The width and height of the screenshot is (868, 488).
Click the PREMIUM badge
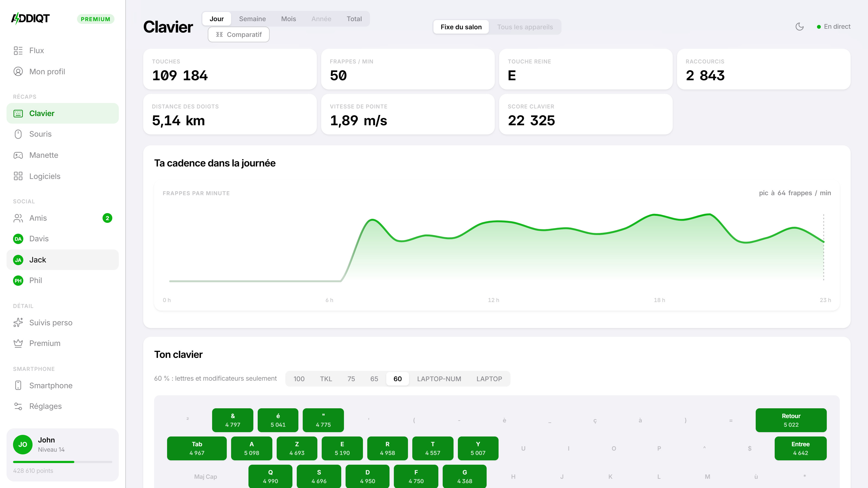tap(96, 19)
